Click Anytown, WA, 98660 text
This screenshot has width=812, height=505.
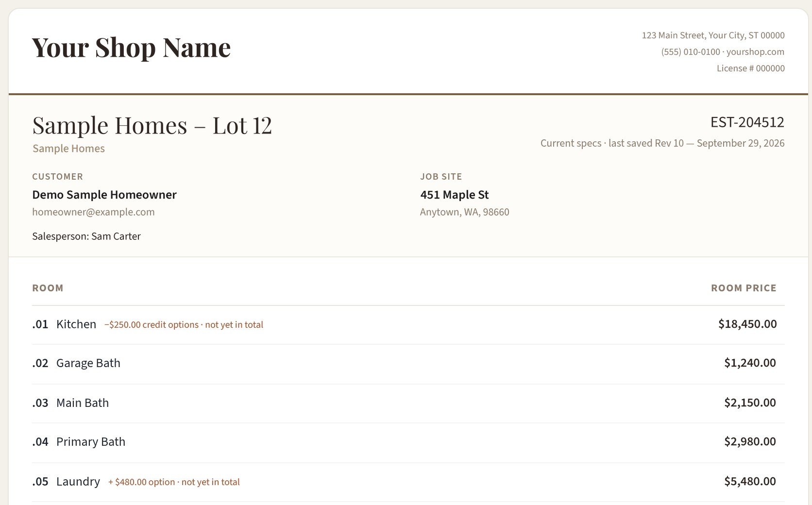[465, 212]
